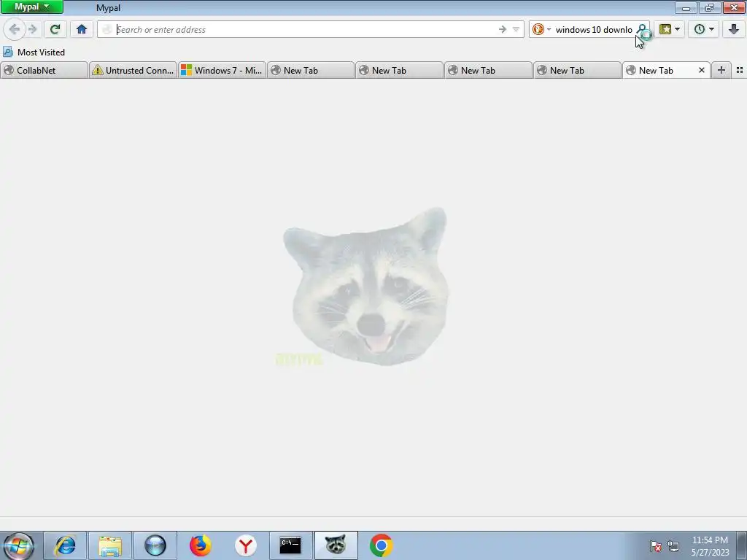Open the Command Prompt taskbar window
This screenshot has height=560, width=747.
[290, 545]
